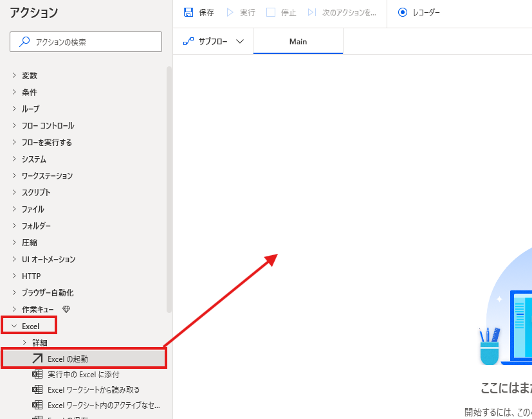This screenshot has width=532, height=419.
Task: Expand the ワークステーション group
Action: tap(14, 175)
